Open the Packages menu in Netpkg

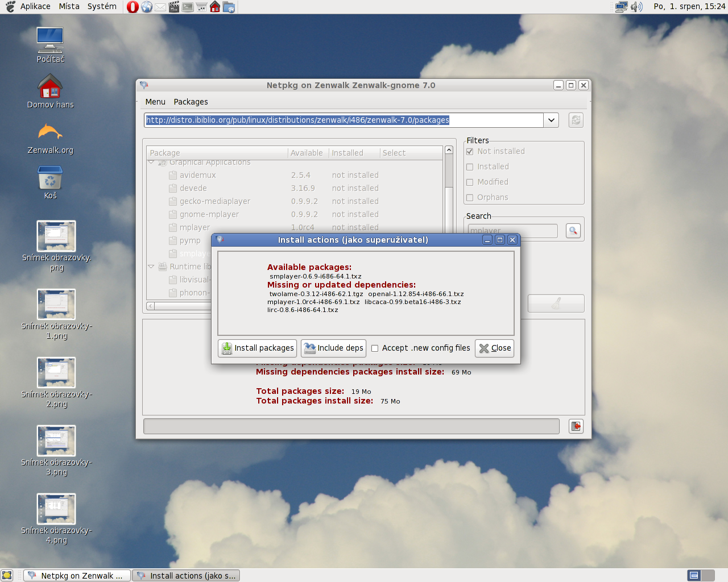(x=191, y=102)
